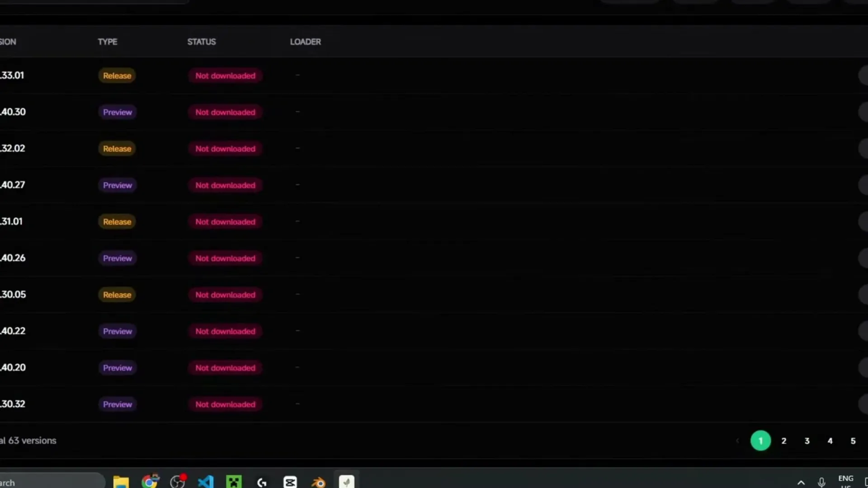The width and height of the screenshot is (868, 488).
Task: Click the Preview tag in row .40.27
Action: coord(118,185)
